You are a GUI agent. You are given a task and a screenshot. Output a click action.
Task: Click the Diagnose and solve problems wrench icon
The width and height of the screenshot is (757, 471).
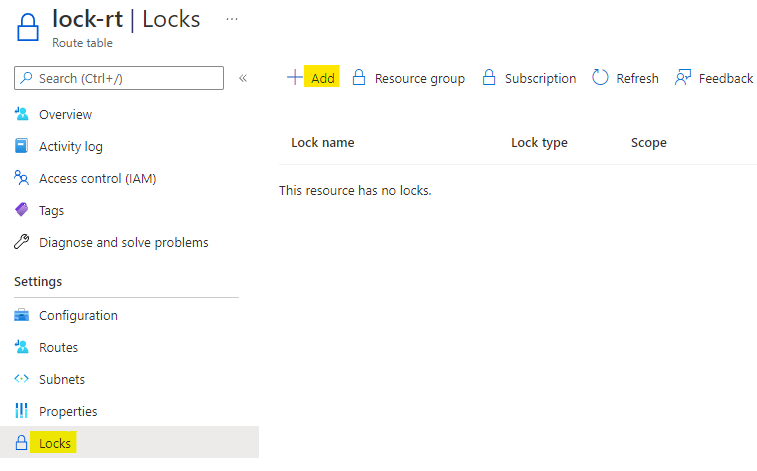pyautogui.click(x=22, y=243)
